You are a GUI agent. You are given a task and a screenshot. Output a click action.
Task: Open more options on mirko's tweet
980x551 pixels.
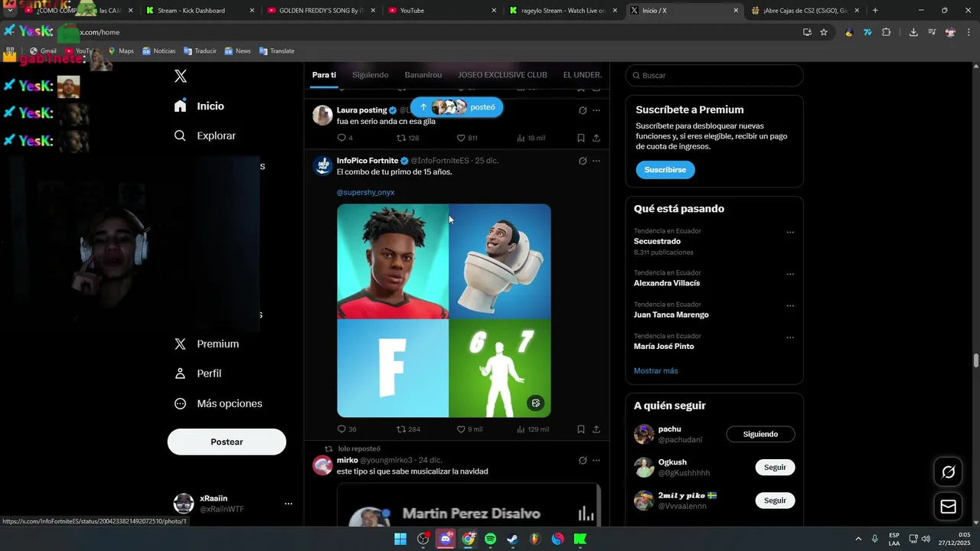point(596,461)
